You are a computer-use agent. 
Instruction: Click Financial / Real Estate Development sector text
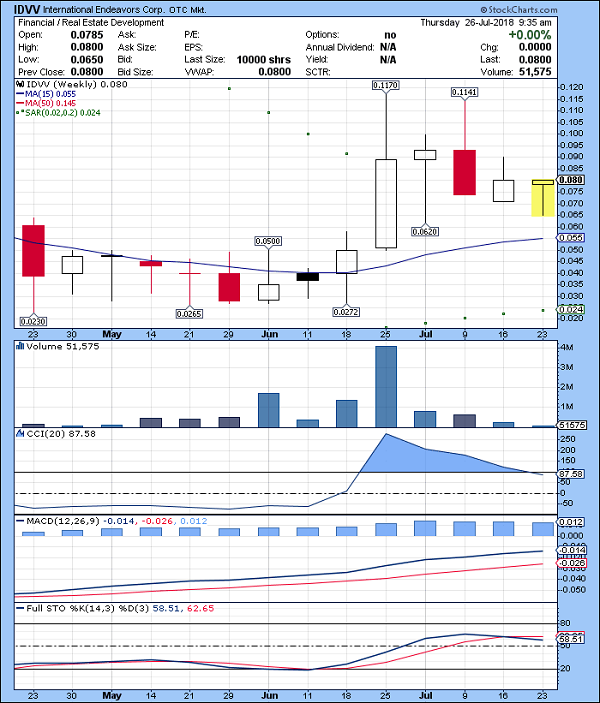point(91,22)
